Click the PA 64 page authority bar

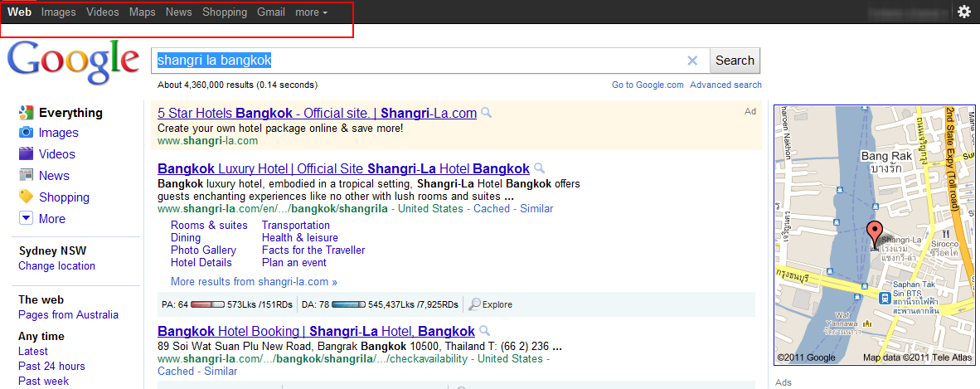click(x=207, y=304)
